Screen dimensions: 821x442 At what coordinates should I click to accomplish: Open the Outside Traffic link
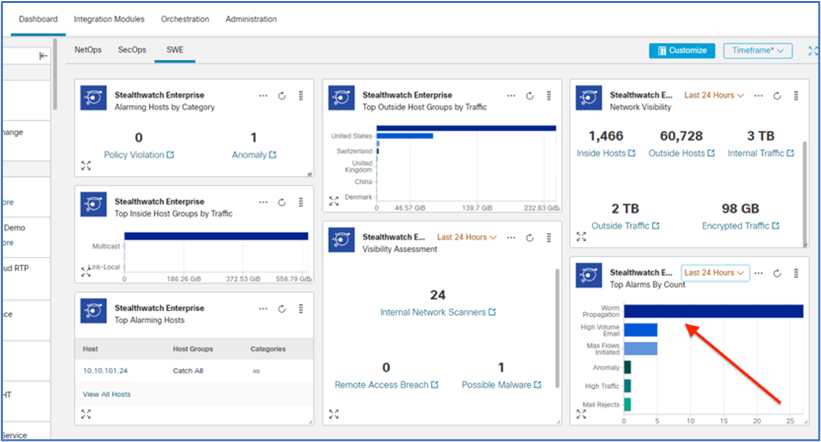625,226
